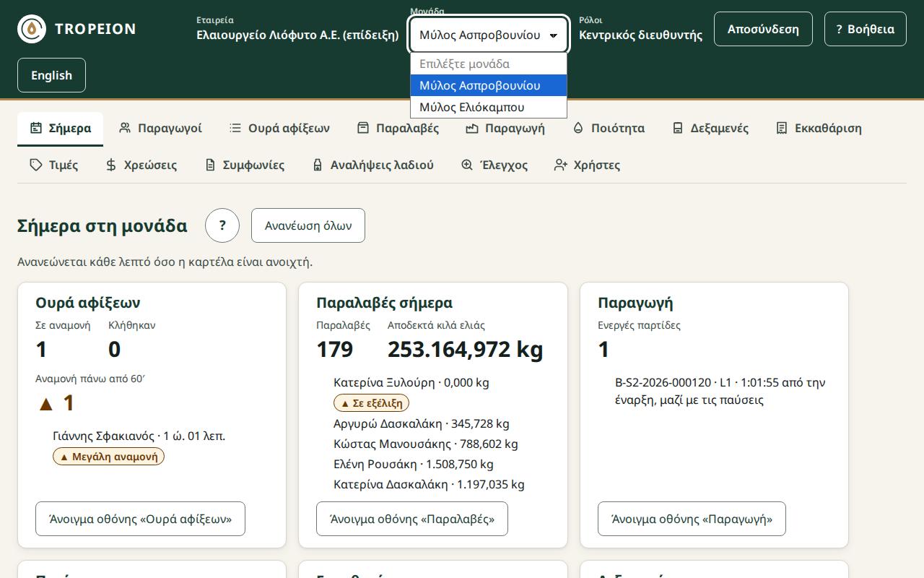Click Αργυρώ Δασκαλάκη · 345,728 kg row
Screen dimensions: 924x578
coord(422,423)
